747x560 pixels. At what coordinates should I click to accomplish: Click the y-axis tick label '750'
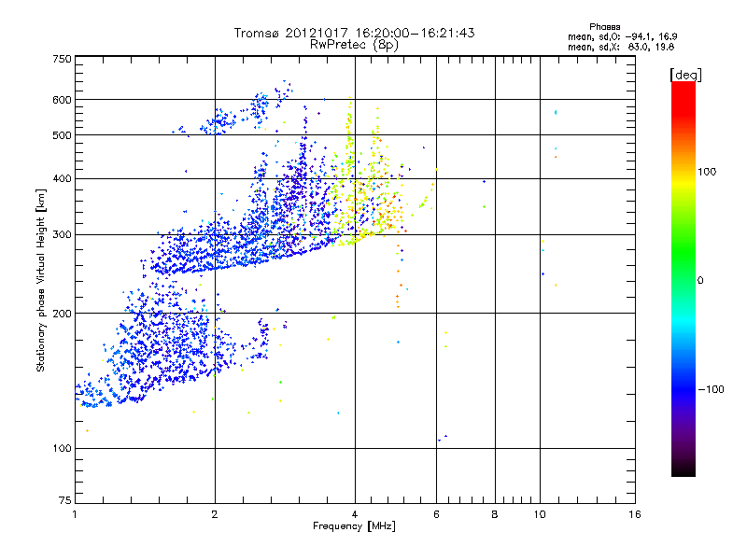[62, 59]
